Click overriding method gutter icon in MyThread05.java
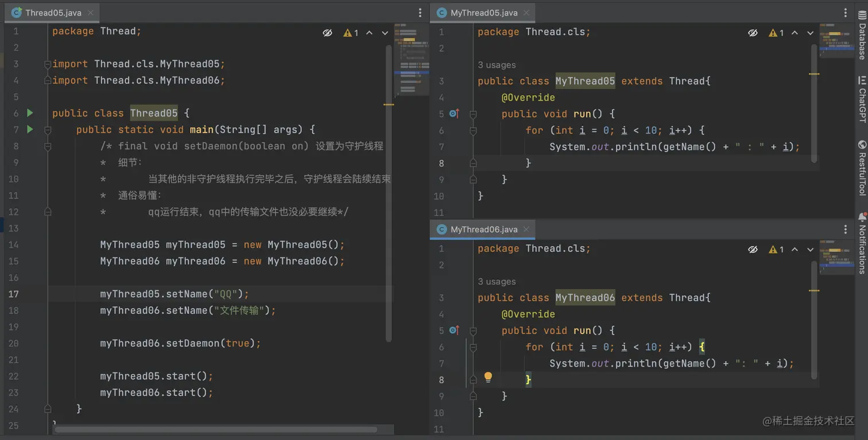The height and width of the screenshot is (440, 868). [454, 114]
